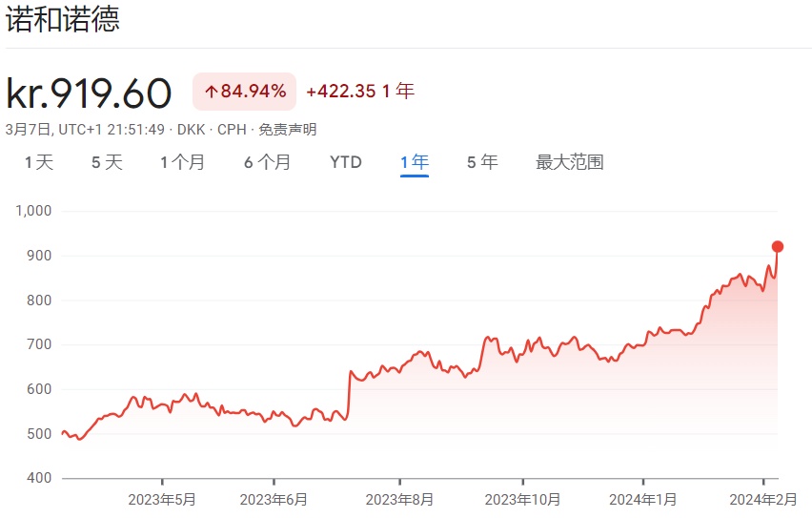Click the 2023年8月 x-axis label
Viewport: 812px width, 518px height.
(399, 499)
